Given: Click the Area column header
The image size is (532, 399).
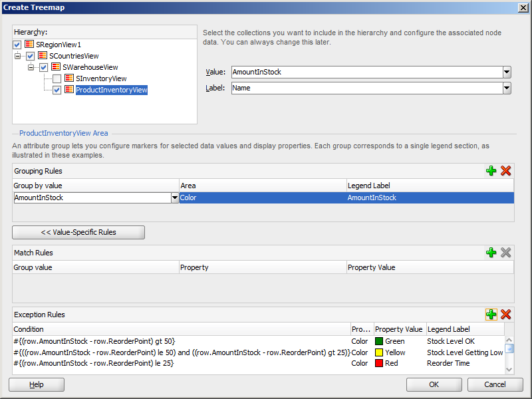Looking at the screenshot, I should pyautogui.click(x=263, y=186).
